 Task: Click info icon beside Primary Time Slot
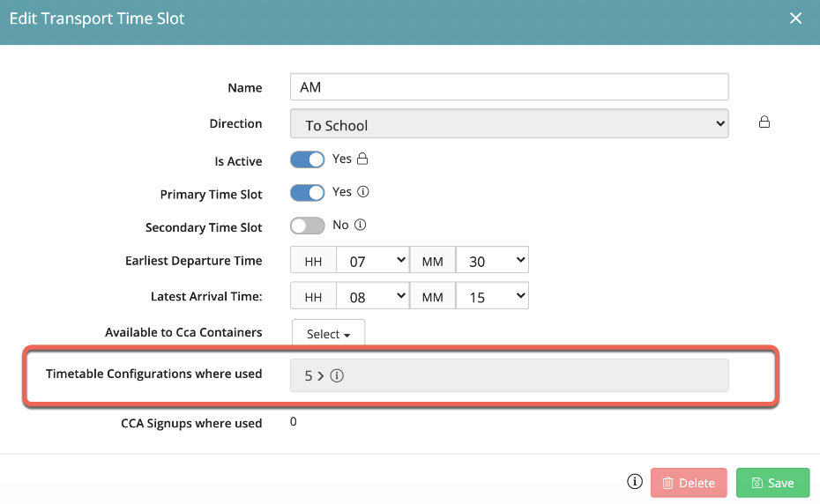(362, 192)
